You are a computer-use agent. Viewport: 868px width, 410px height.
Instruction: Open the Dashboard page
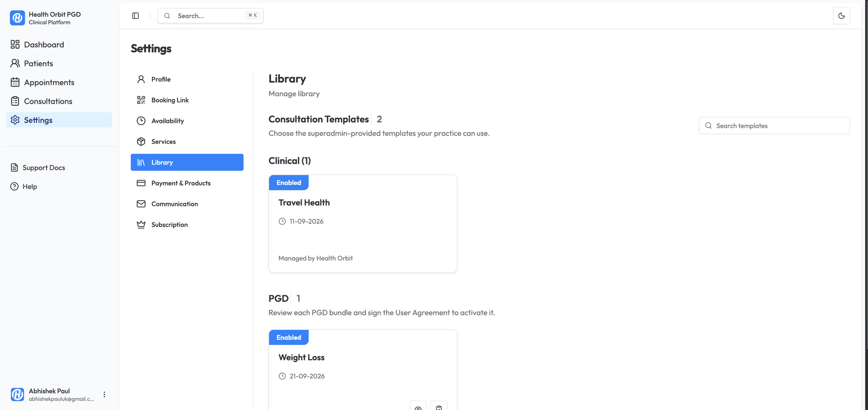tap(59, 44)
